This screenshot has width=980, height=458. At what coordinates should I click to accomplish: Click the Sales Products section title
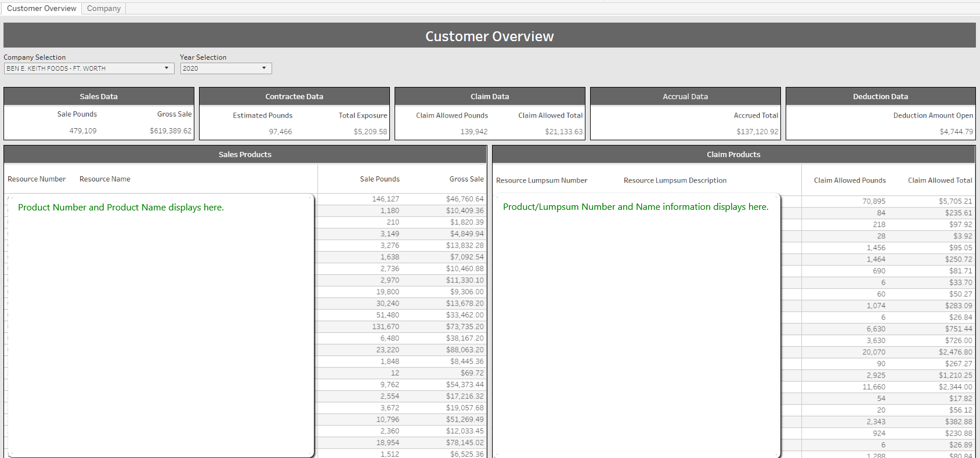(x=245, y=155)
